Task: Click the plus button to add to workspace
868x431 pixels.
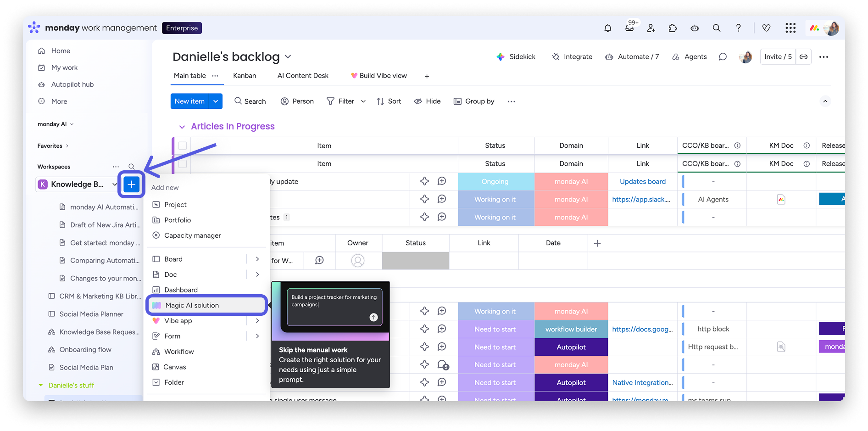Action: click(x=131, y=185)
